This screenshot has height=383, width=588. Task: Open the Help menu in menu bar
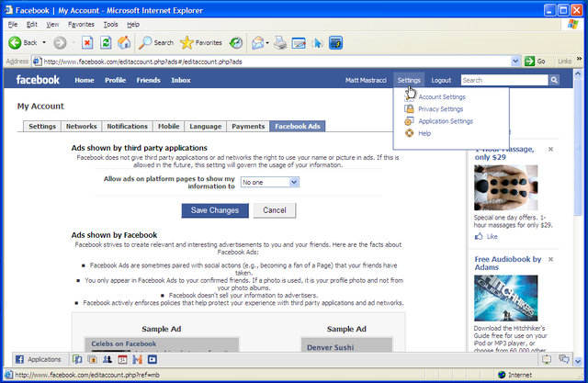pyautogui.click(x=133, y=25)
